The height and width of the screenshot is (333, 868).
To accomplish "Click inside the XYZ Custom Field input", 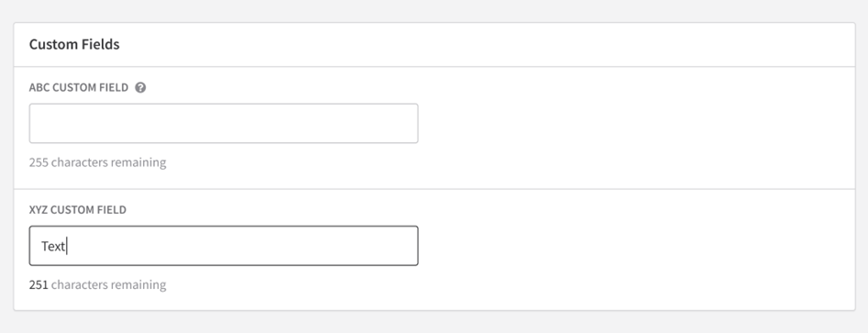I will point(224,246).
